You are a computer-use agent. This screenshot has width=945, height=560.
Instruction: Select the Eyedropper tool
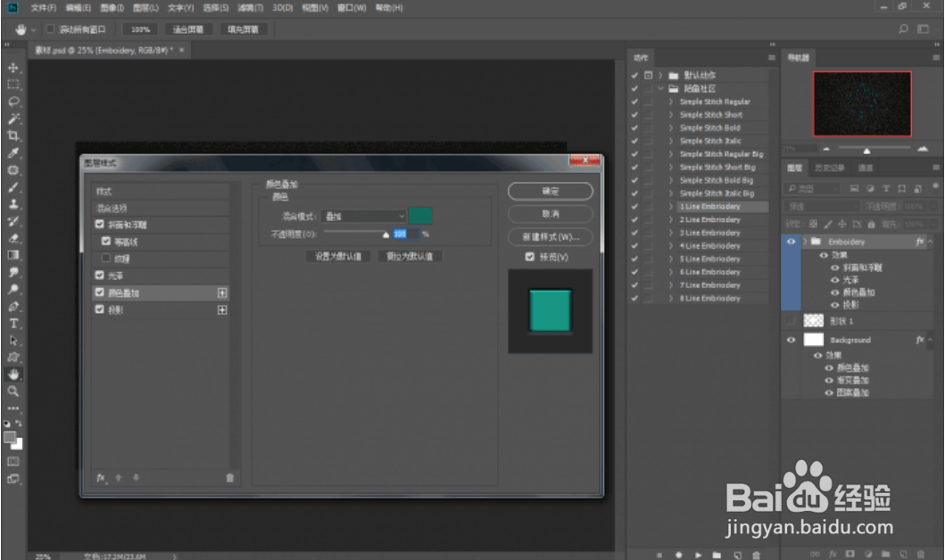(x=13, y=153)
